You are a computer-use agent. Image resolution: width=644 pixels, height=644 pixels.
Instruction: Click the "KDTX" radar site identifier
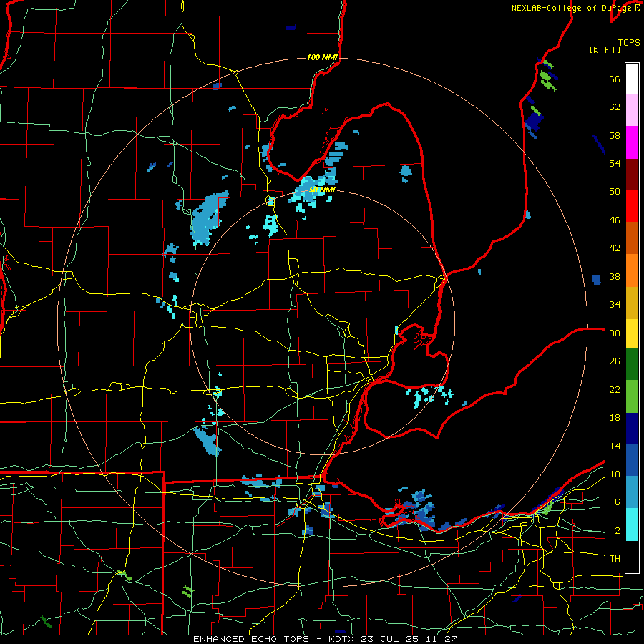tap(343, 639)
